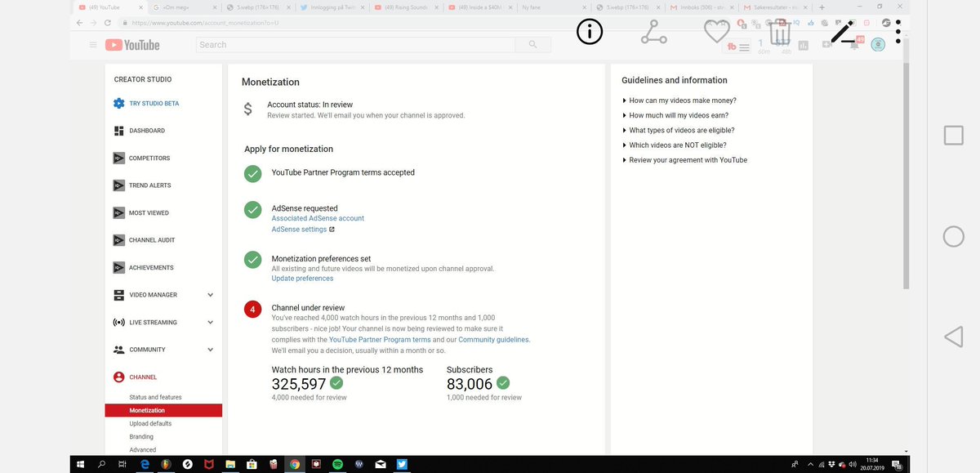Tap the Android recent apps square

tap(953, 135)
